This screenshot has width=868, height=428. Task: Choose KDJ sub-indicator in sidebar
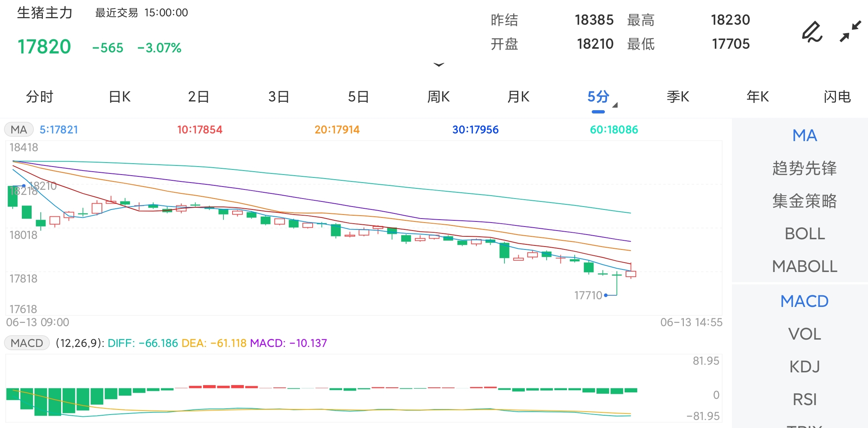(x=805, y=367)
